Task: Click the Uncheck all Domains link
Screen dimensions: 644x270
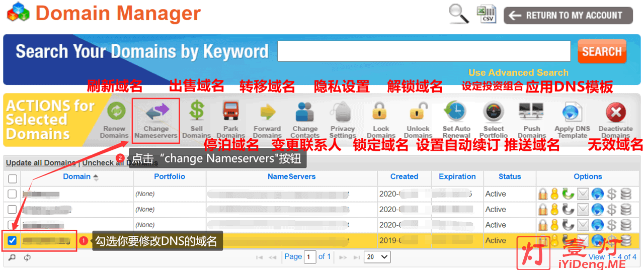Action: pos(120,163)
